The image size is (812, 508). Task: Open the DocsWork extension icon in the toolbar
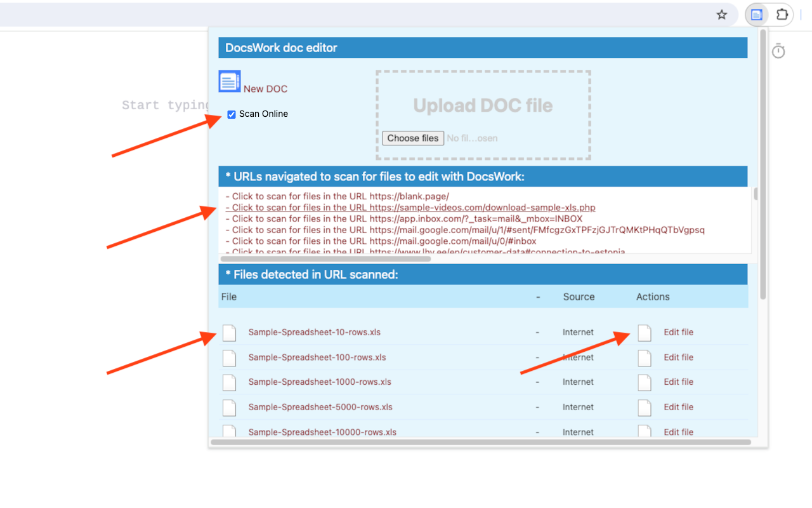(756, 14)
